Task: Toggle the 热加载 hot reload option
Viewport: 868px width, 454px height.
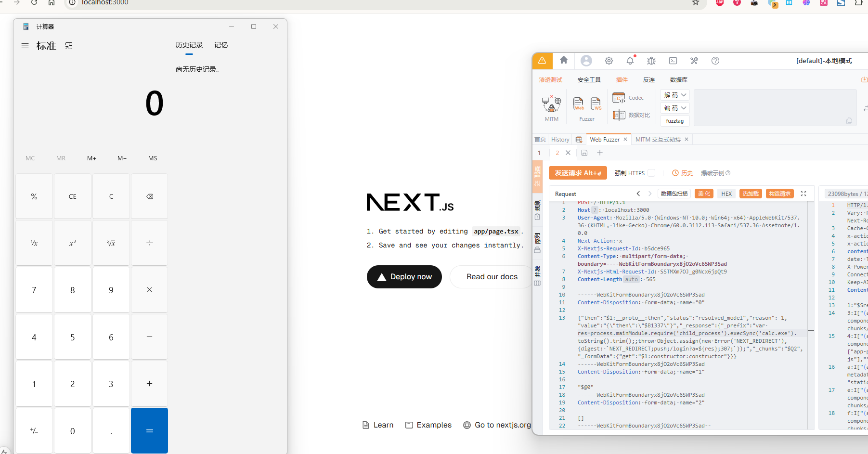Action: (x=750, y=194)
